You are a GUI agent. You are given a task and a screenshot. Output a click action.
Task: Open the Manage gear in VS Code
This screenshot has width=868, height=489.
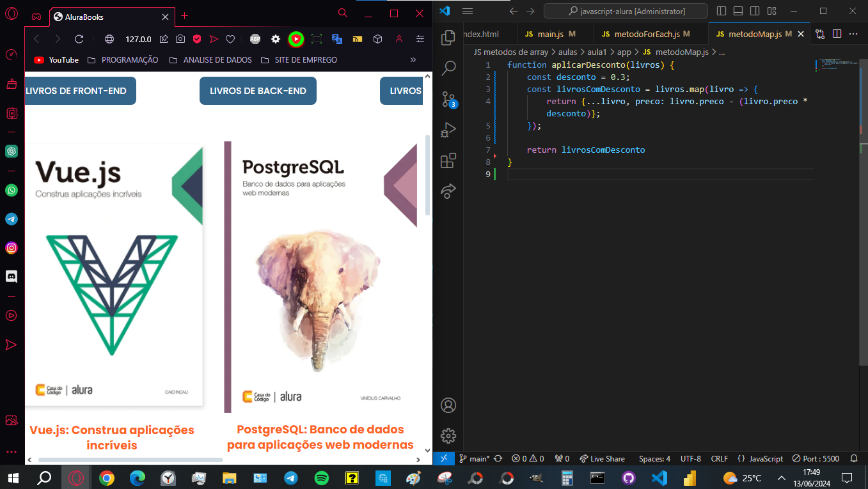[x=448, y=436]
